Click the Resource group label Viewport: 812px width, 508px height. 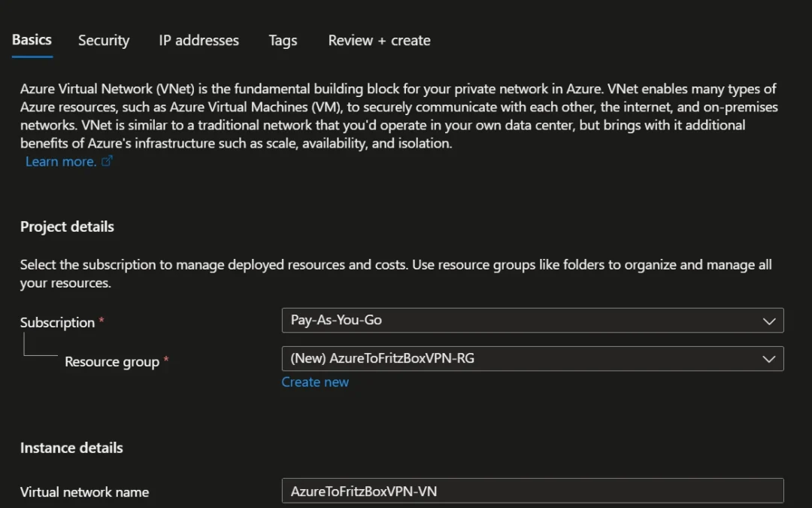112,362
